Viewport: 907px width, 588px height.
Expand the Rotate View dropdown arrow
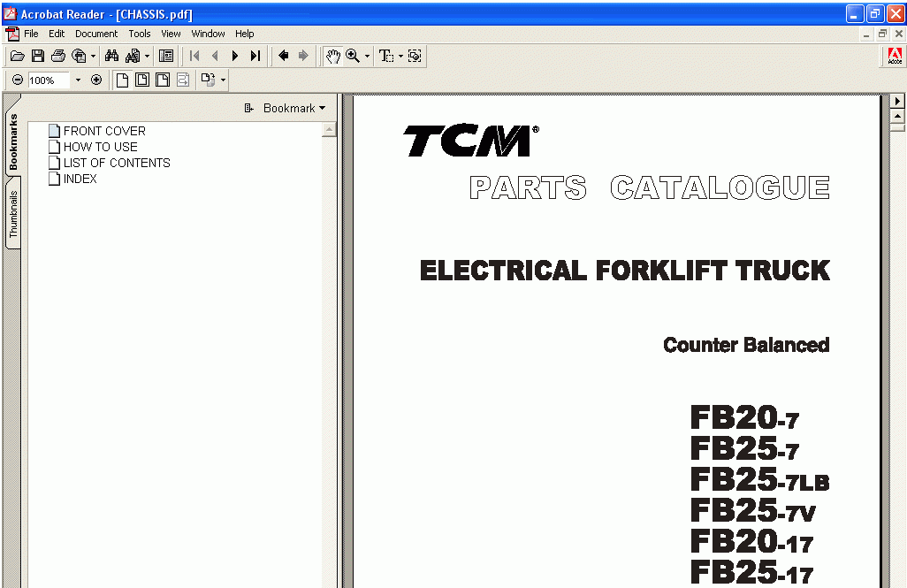coord(224,80)
